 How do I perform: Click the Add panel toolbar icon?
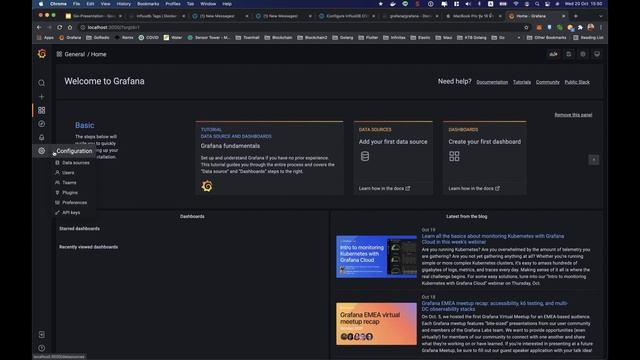(553, 54)
